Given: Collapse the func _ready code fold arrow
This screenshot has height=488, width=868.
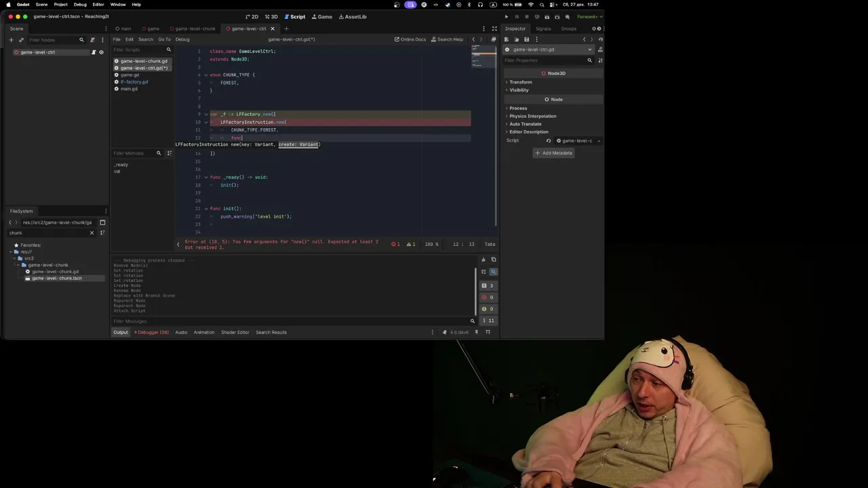Looking at the screenshot, I should 205,178.
